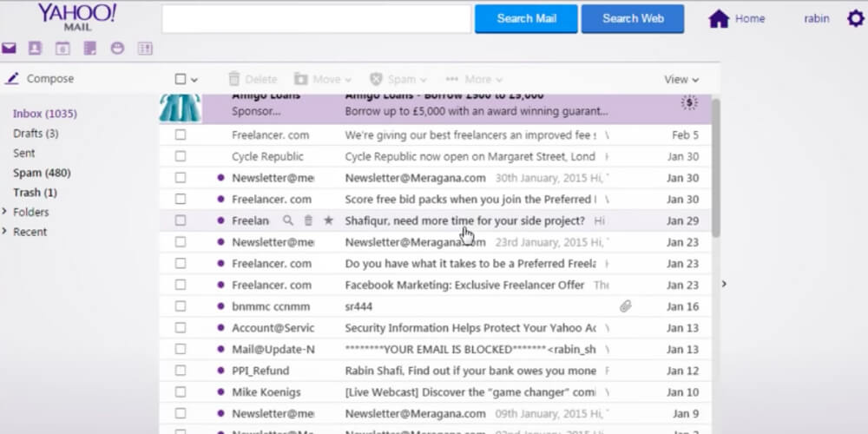Click the Settings gear icon
This screenshot has width=868, height=434.
tap(856, 18)
